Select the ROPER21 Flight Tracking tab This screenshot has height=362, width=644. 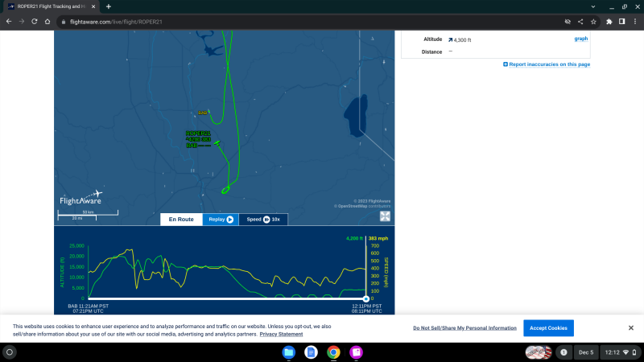[52, 6]
